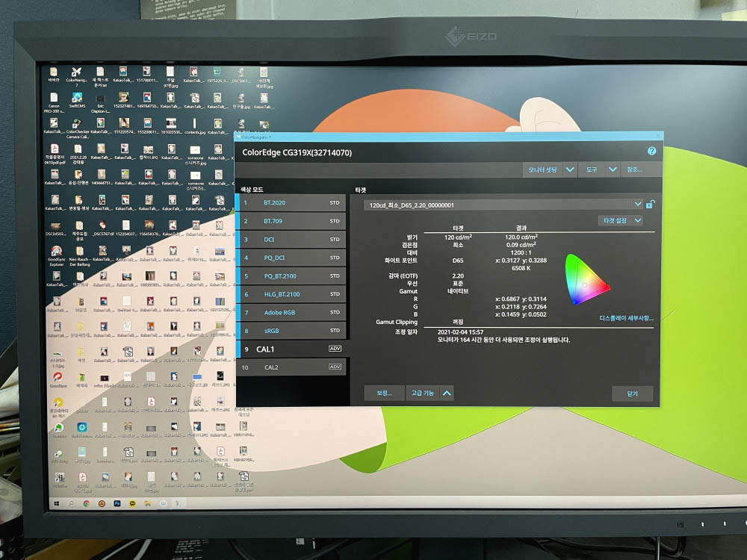Click the ColorNavigator title bar logo icon
747x560 pixels.
[239, 137]
